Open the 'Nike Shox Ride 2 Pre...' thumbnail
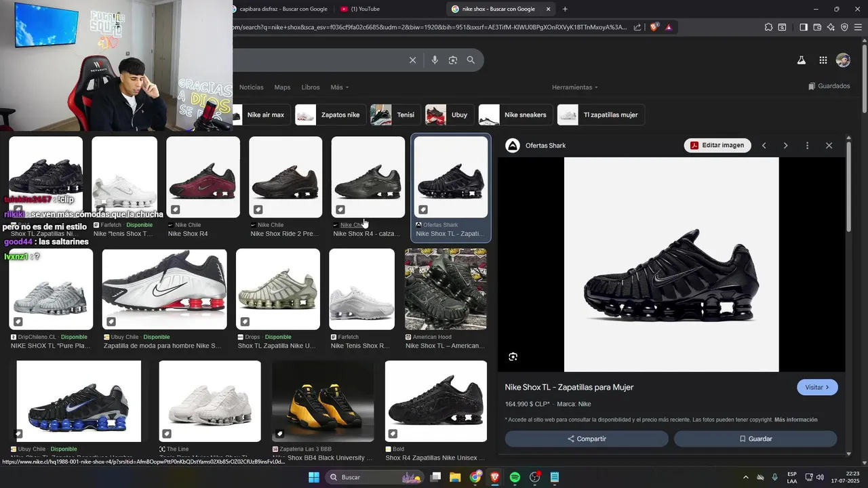The height and width of the screenshot is (488, 868). coord(286,177)
